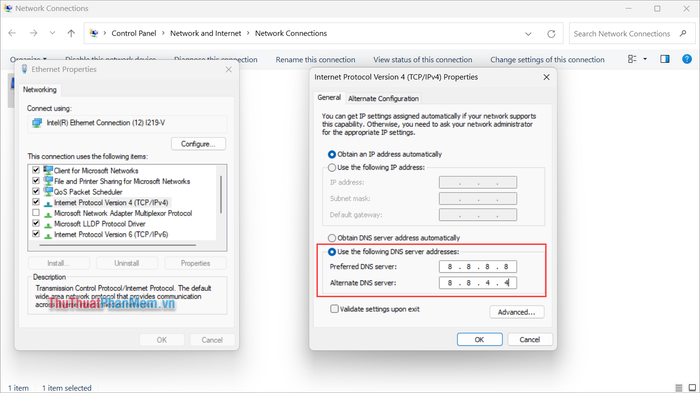This screenshot has height=393, width=700.
Task: Go forward with the Explorer forward arrow
Action: point(33,33)
